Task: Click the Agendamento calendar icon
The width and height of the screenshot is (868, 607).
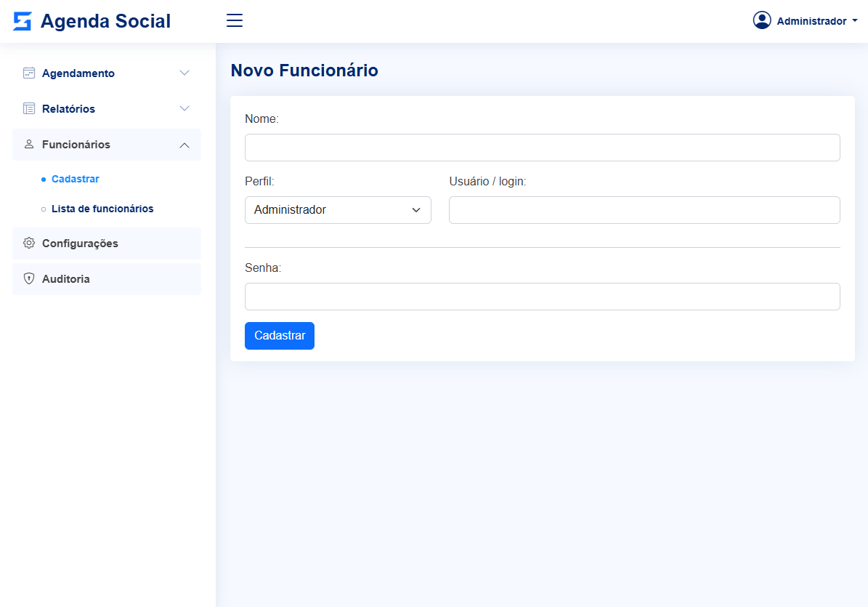Action: click(x=29, y=73)
